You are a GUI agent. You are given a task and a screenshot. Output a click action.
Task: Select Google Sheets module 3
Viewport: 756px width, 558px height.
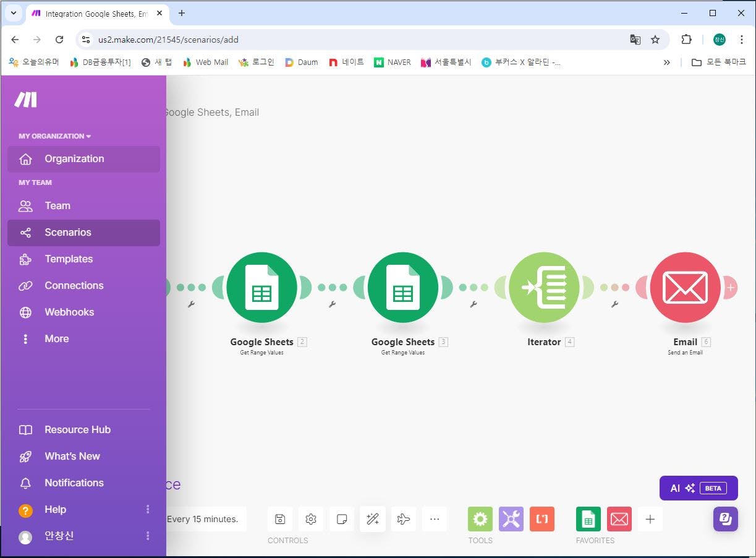(403, 288)
